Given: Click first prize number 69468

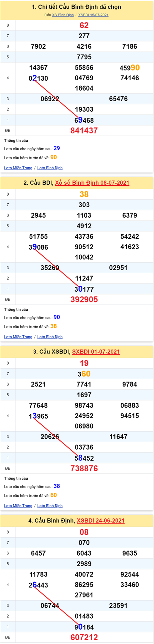Looking at the screenshot, I should click(84, 120).
